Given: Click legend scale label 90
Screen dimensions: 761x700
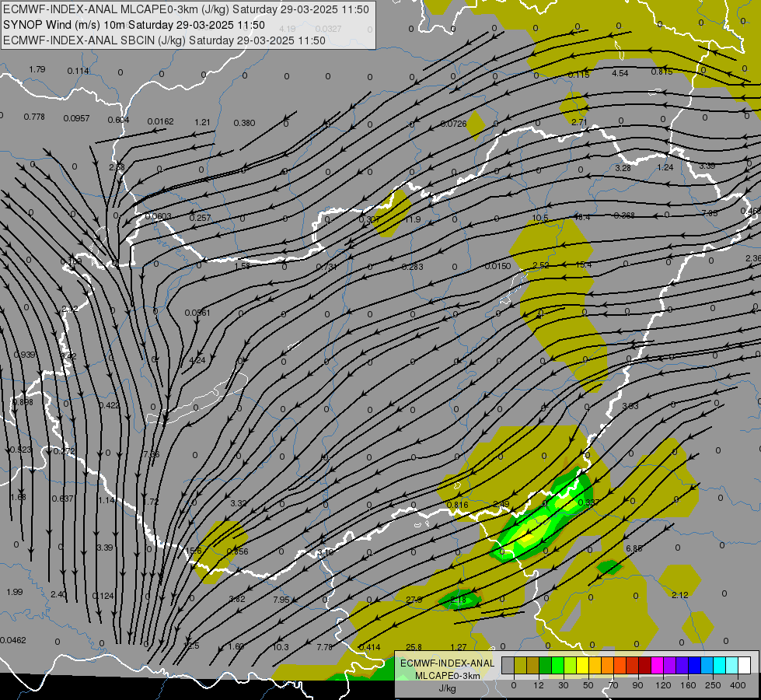Looking at the screenshot, I should [637, 685].
